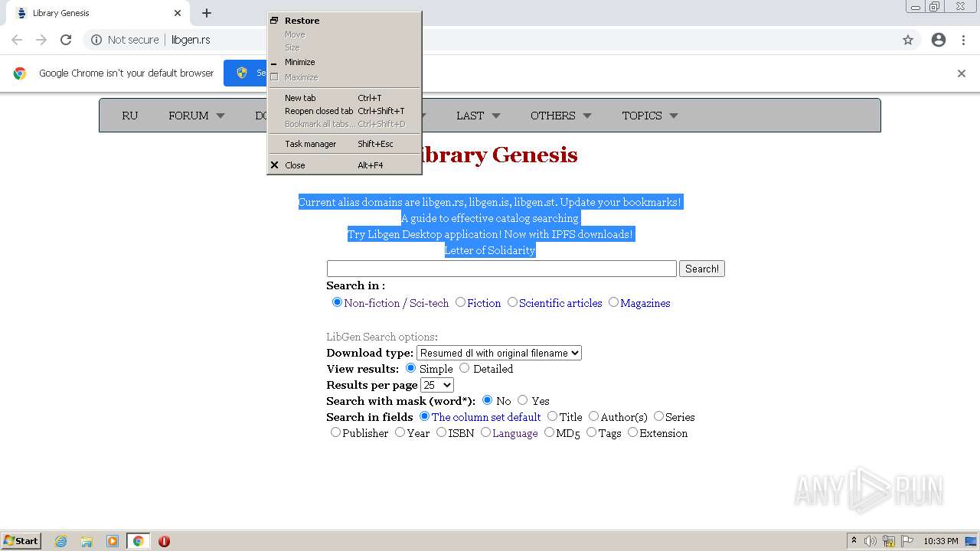
Task: Open Internet Explorer from taskbar
Action: 60,541
